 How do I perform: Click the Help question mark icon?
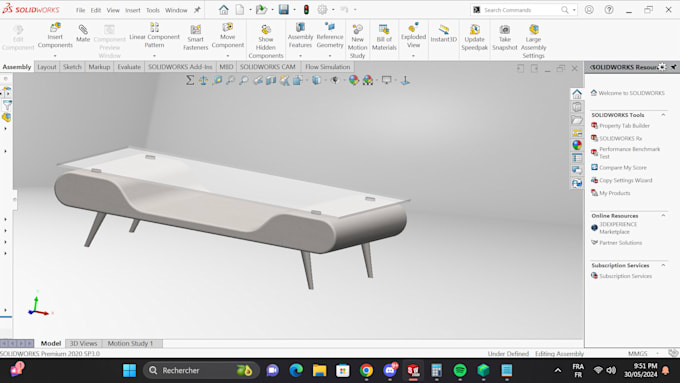click(x=609, y=10)
